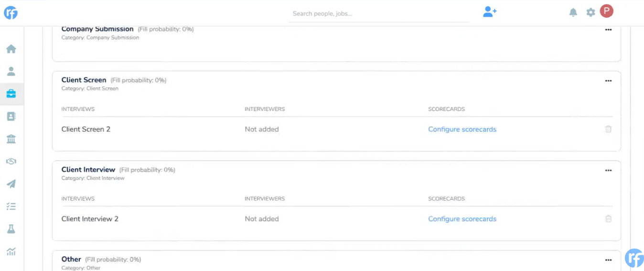Click the Other stage title
The image size is (644, 271).
coord(71,259)
